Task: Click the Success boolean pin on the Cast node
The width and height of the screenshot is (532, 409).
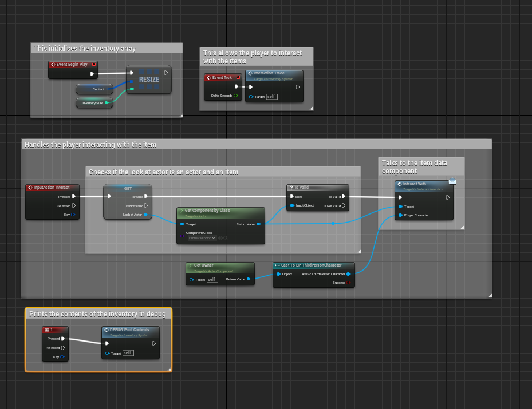Action: (349, 283)
